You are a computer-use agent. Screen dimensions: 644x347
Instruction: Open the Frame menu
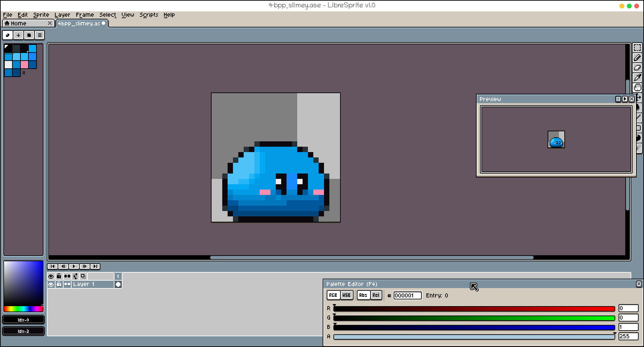[85, 15]
